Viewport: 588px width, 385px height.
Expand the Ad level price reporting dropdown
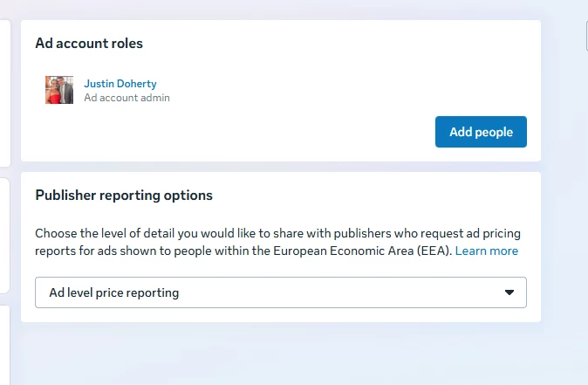pyautogui.click(x=281, y=292)
